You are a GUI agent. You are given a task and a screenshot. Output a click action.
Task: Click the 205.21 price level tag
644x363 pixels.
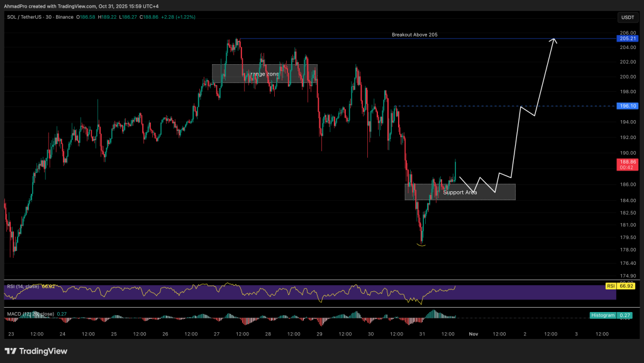[627, 39]
